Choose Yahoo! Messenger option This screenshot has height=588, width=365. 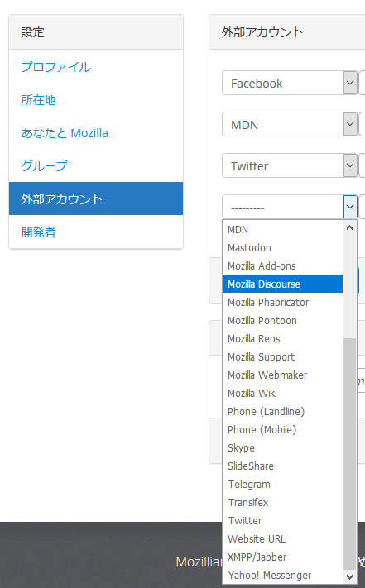pyautogui.click(x=282, y=576)
